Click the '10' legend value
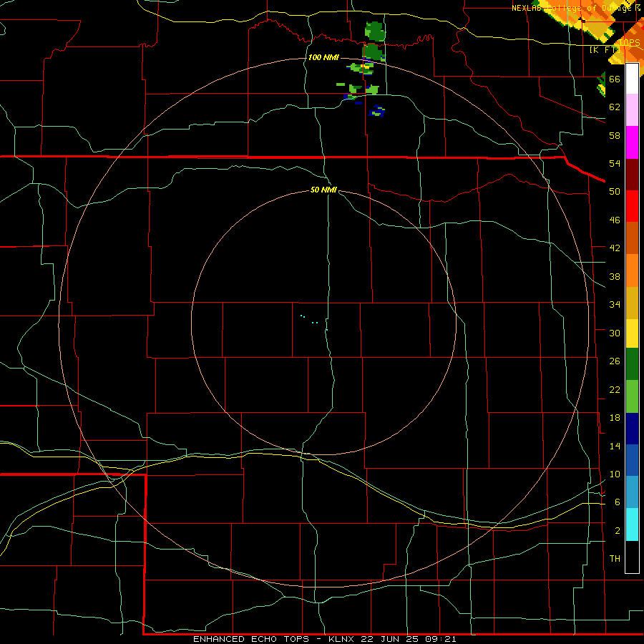The image size is (644, 644). click(x=615, y=474)
